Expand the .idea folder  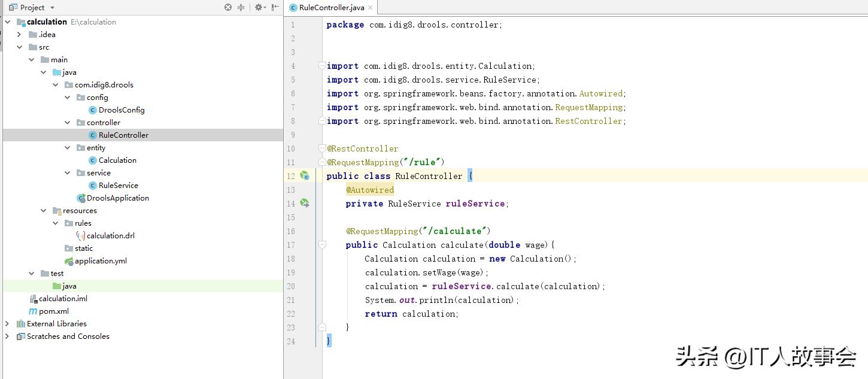pyautogui.click(x=19, y=35)
